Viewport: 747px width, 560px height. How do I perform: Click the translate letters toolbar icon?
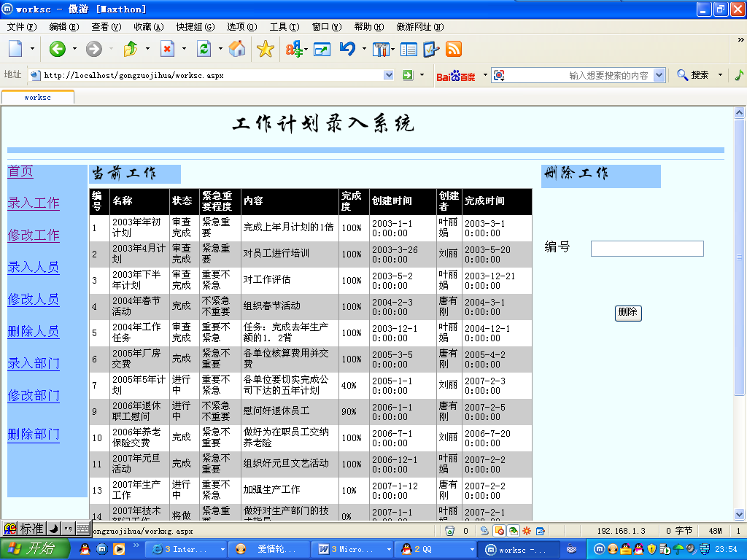294,49
